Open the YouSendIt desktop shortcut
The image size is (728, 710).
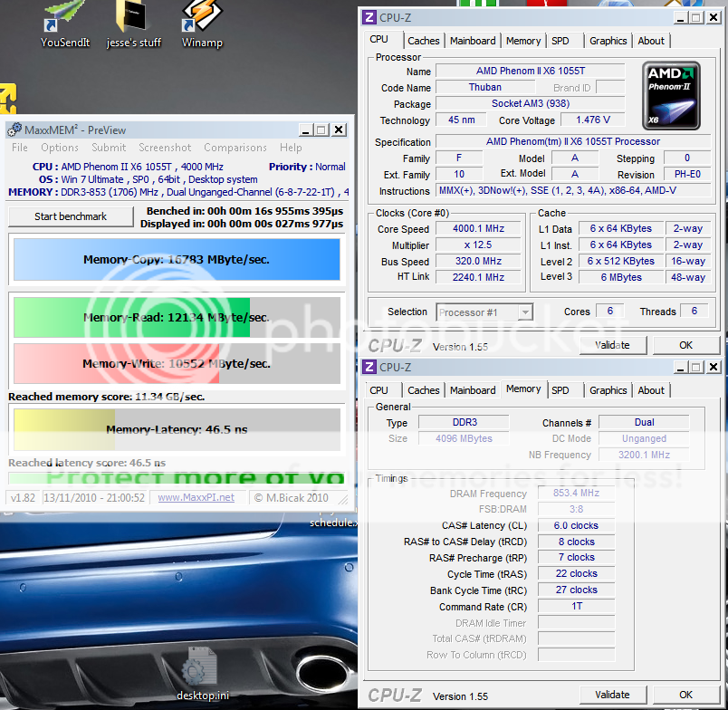click(x=64, y=25)
